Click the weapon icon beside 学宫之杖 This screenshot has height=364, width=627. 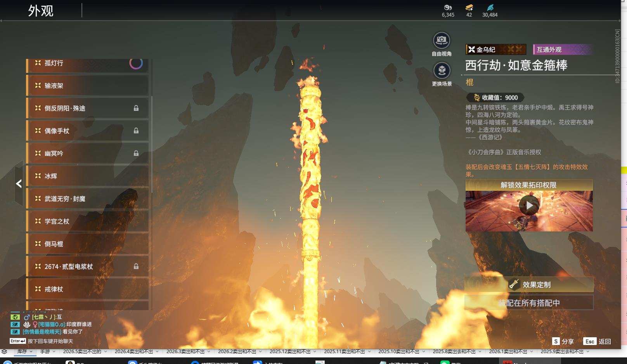[x=38, y=221]
